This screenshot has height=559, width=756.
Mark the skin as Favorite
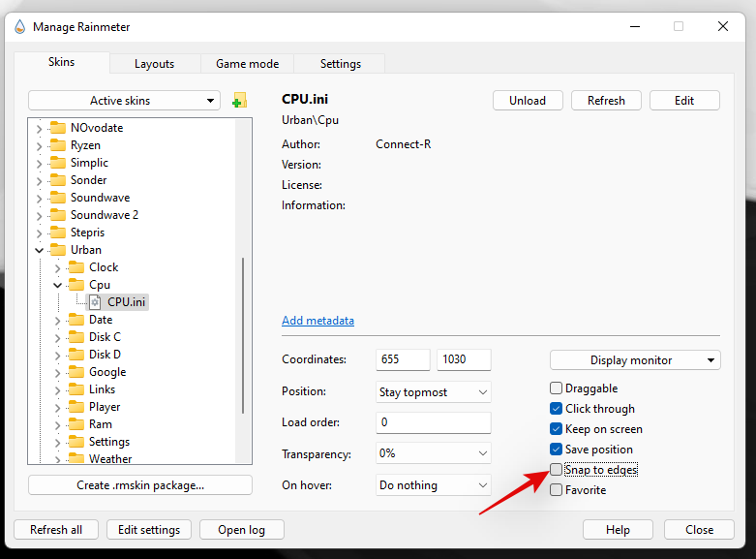556,489
